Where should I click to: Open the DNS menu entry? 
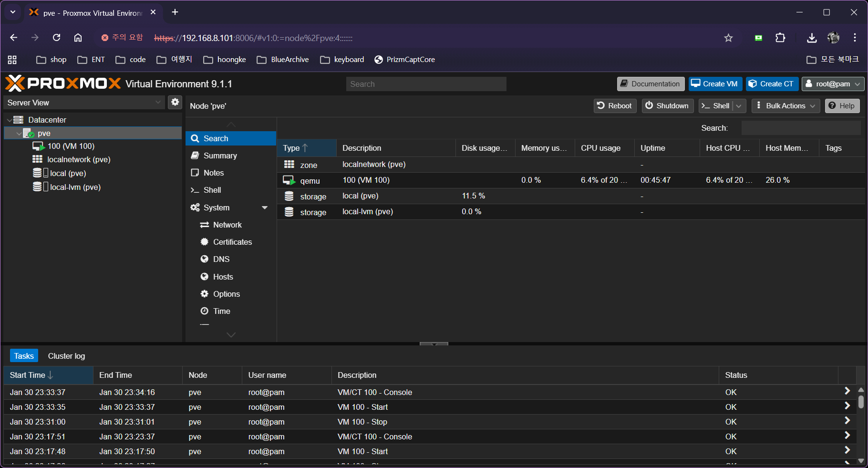(231, 259)
